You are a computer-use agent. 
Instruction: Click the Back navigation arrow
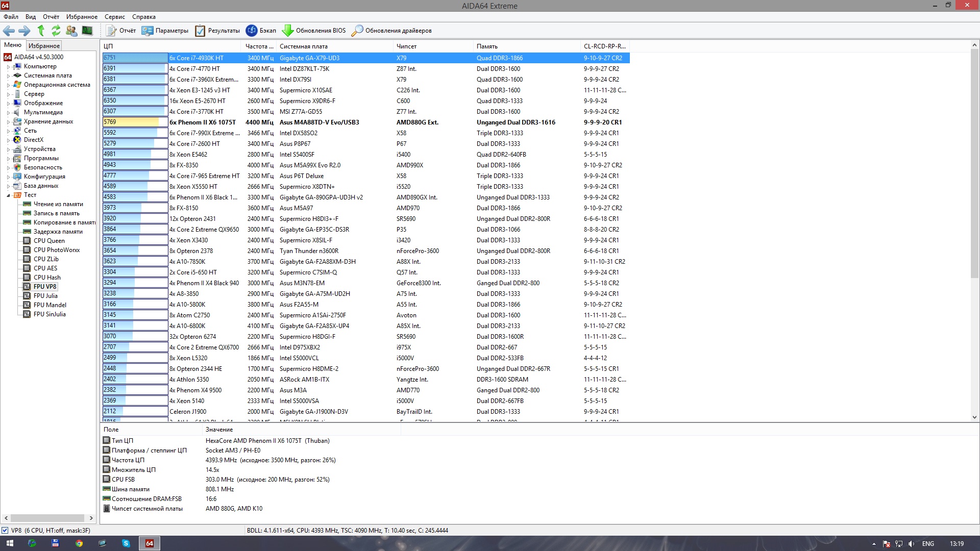coord(9,31)
